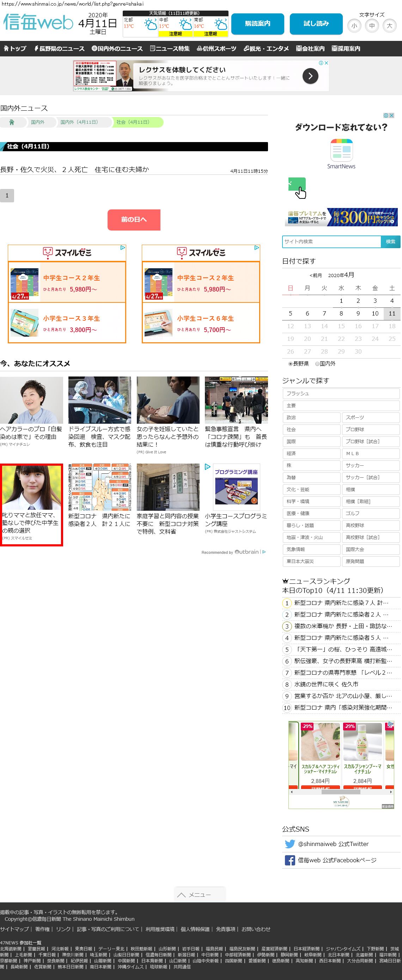
Task: Close the レクサス banner ad
Action: coord(326,63)
